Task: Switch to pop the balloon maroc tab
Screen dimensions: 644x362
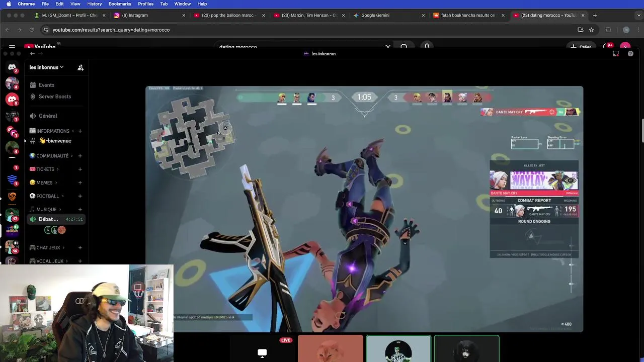Action: pyautogui.click(x=229, y=16)
